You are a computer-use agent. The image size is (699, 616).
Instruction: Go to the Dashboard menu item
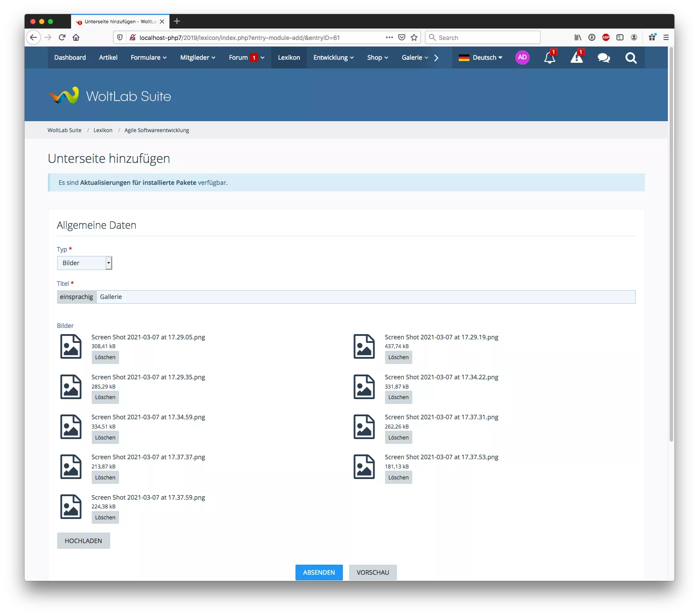70,58
